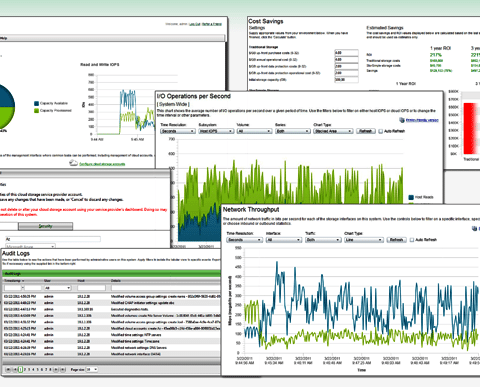Open Time Resolution dropdown in Network Throughput panel

click(x=244, y=240)
